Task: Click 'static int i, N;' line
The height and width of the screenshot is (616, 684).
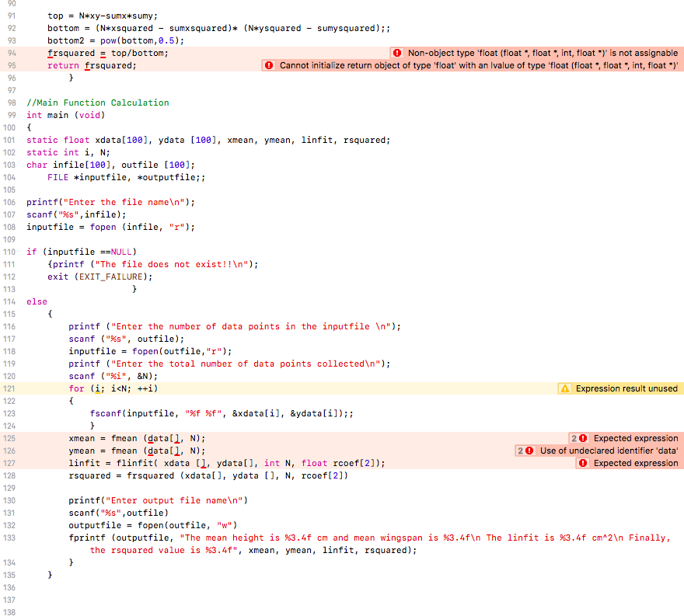Action: pyautogui.click(x=68, y=152)
